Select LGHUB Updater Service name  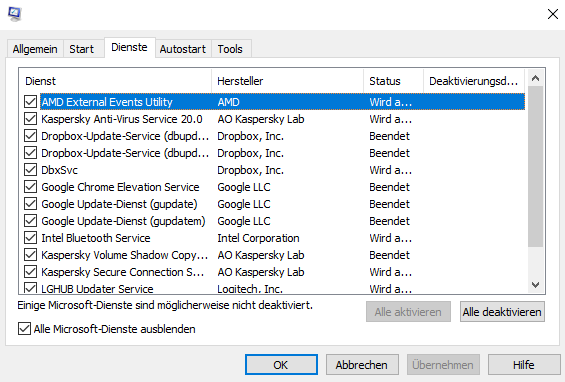tap(97, 289)
